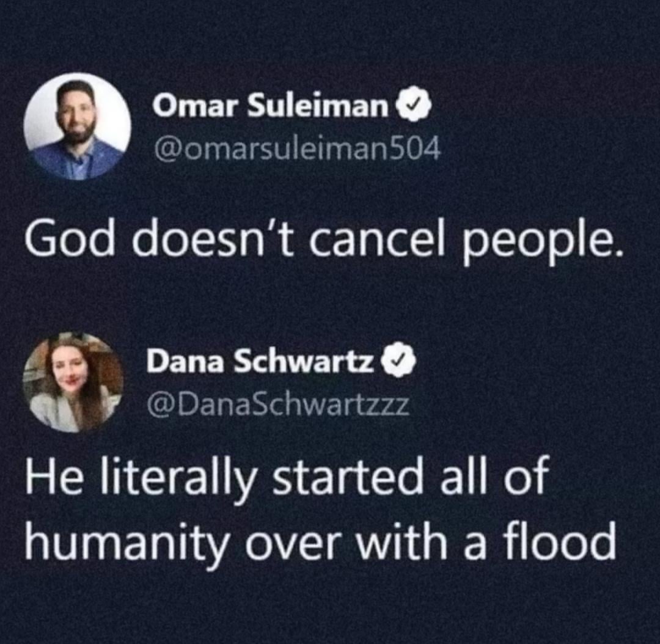Open Omar Suleiman's profile picture

77,126
